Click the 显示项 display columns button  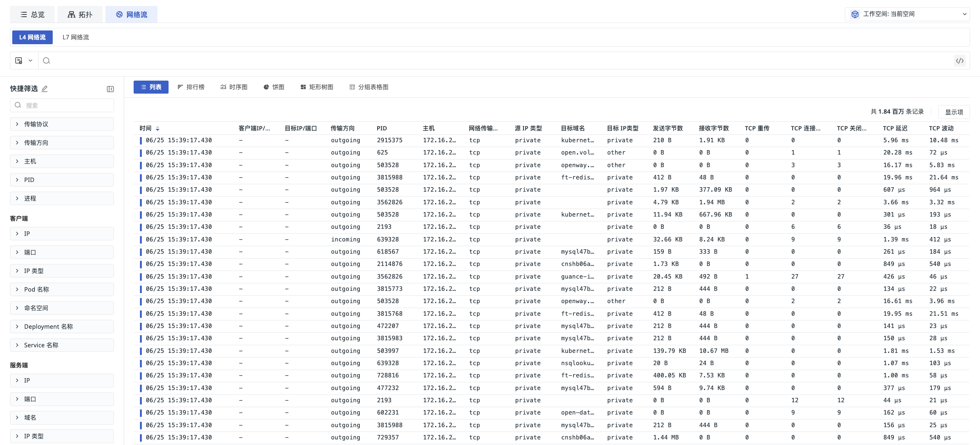point(954,112)
